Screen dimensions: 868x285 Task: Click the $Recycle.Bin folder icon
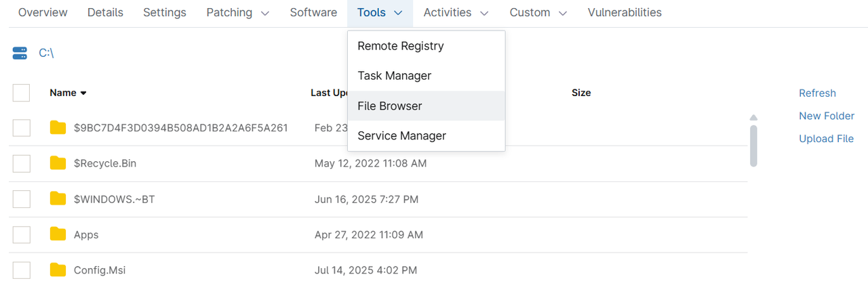coord(58,163)
